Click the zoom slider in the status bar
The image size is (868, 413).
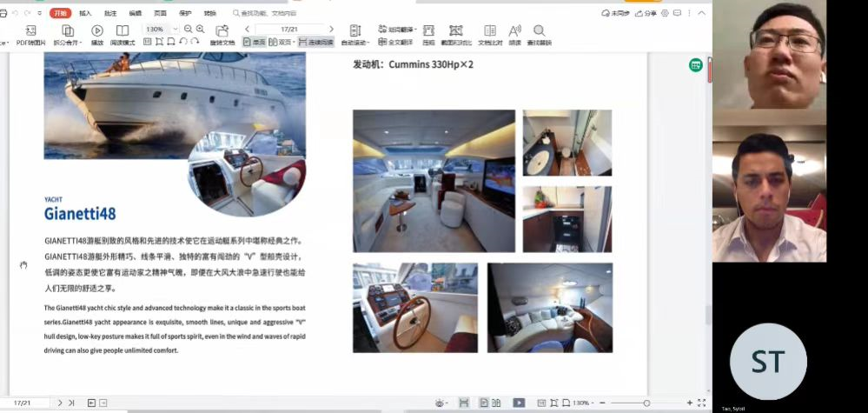646,403
